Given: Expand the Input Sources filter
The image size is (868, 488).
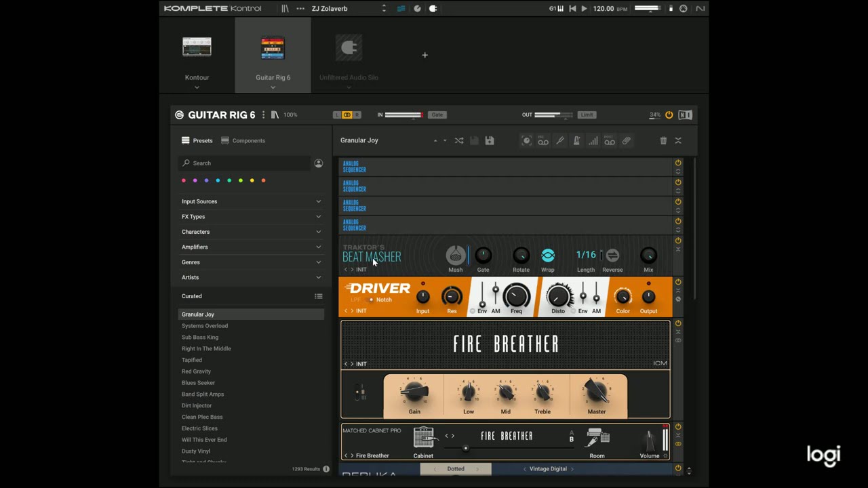Looking at the screenshot, I should (x=251, y=201).
